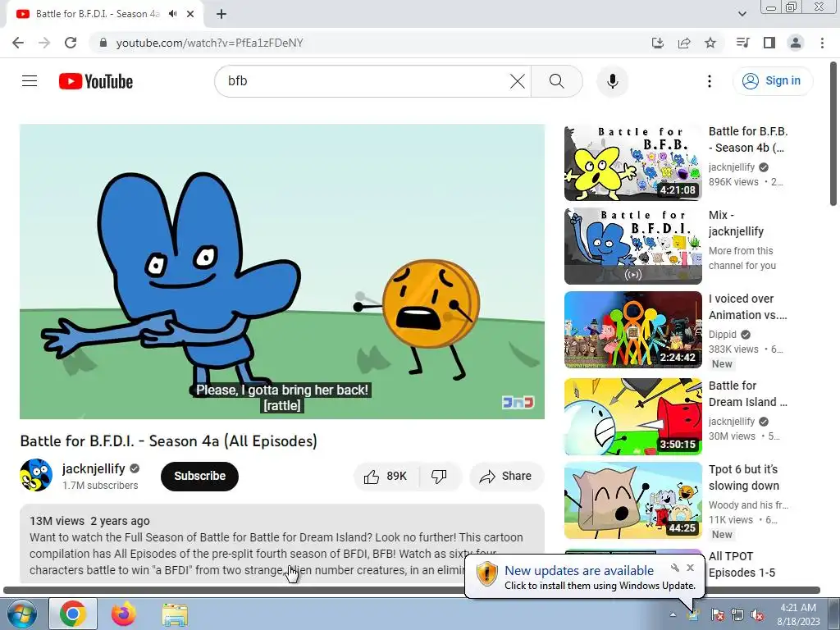Mute tab via speaker icon
Image resolution: width=840 pixels, height=630 pixels.
pyautogui.click(x=172, y=14)
